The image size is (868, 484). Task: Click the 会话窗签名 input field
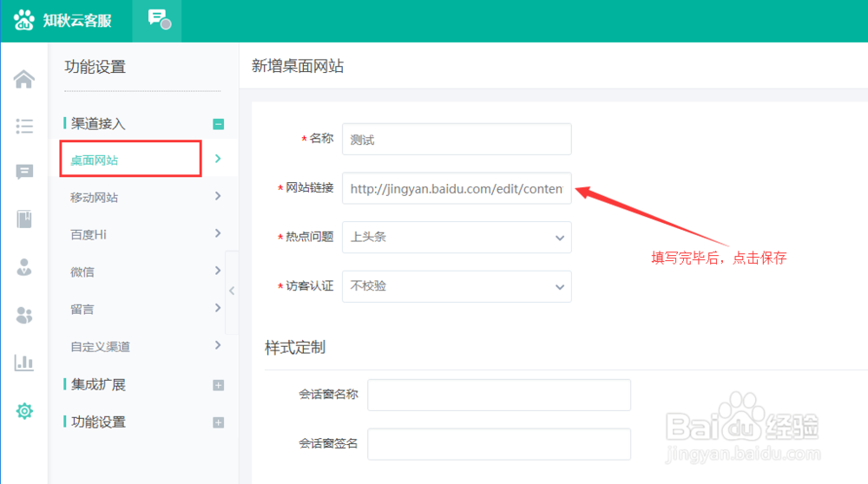tap(499, 443)
